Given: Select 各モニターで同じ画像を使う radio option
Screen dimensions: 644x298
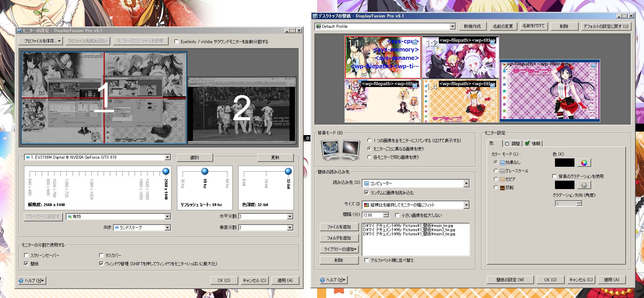Looking at the screenshot, I should point(369,157).
